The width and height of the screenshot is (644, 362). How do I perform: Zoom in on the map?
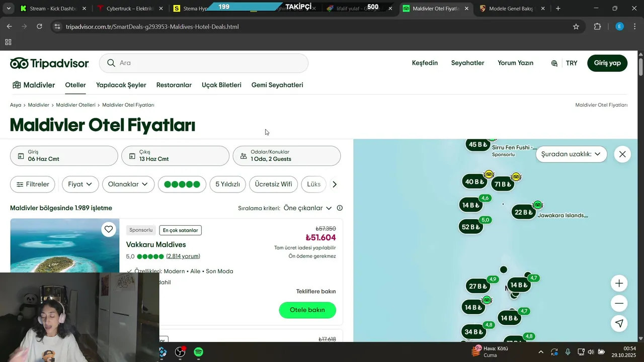coord(619,284)
